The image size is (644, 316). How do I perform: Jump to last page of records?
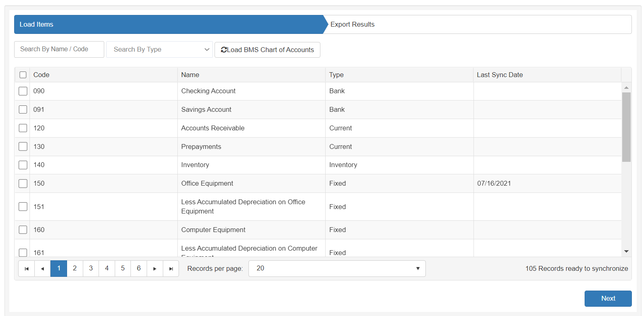171,269
